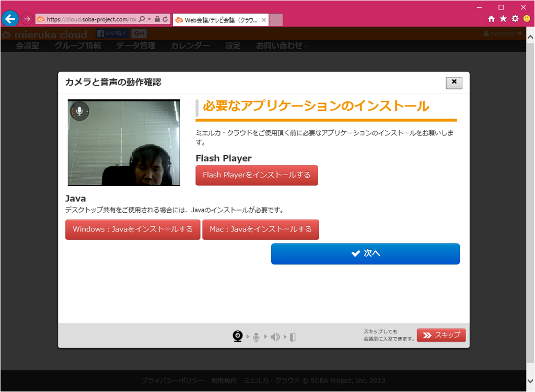Click Mac：Javaをインストールする button
The width and height of the screenshot is (535, 392).
click(261, 229)
